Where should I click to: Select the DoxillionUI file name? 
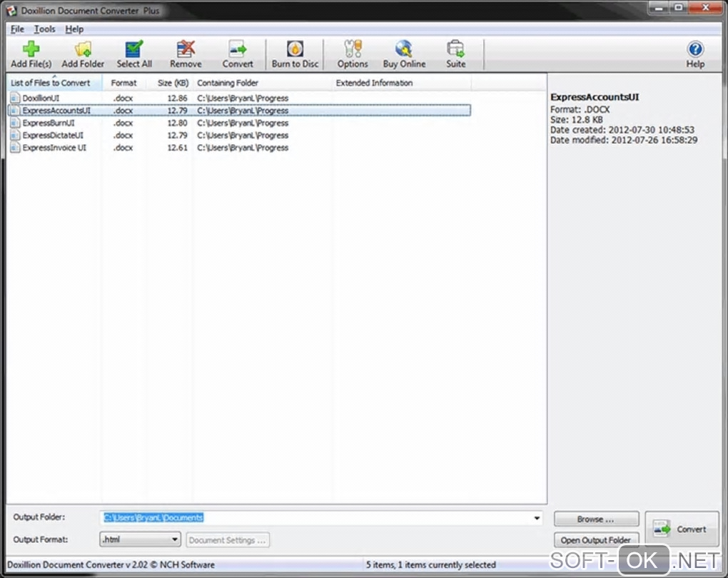(x=41, y=98)
